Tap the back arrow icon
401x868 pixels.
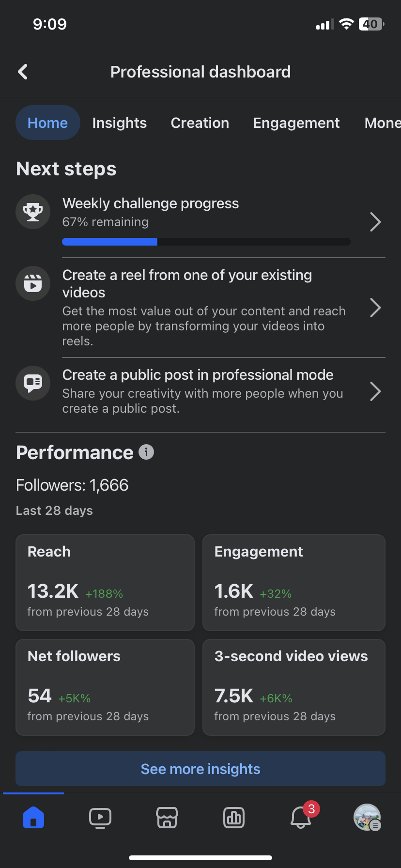click(23, 72)
